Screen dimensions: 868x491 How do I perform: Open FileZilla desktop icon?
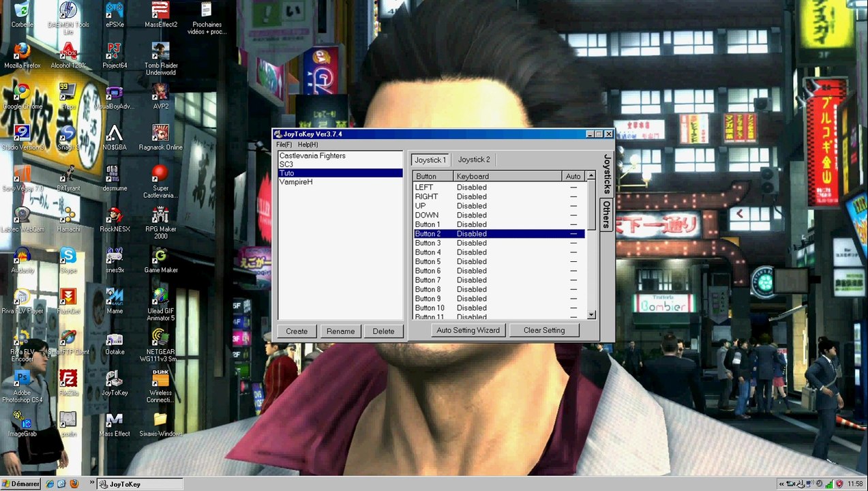tap(68, 383)
